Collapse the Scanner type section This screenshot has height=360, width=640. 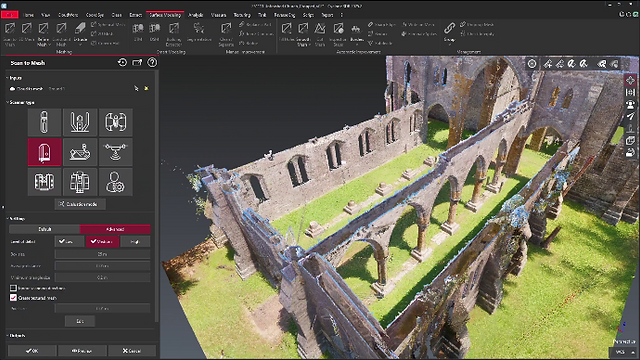click(7, 102)
